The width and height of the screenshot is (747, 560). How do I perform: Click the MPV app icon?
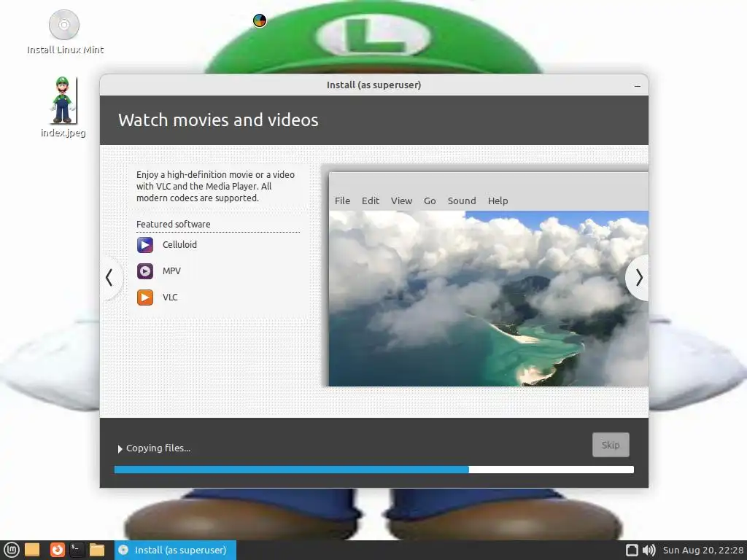(x=145, y=271)
